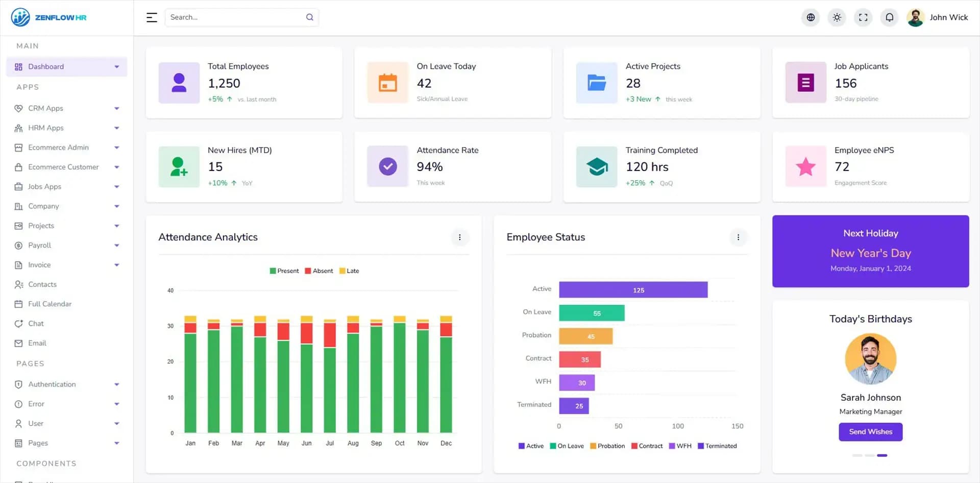Expand HRM Apps submenu arrow

coord(117,128)
